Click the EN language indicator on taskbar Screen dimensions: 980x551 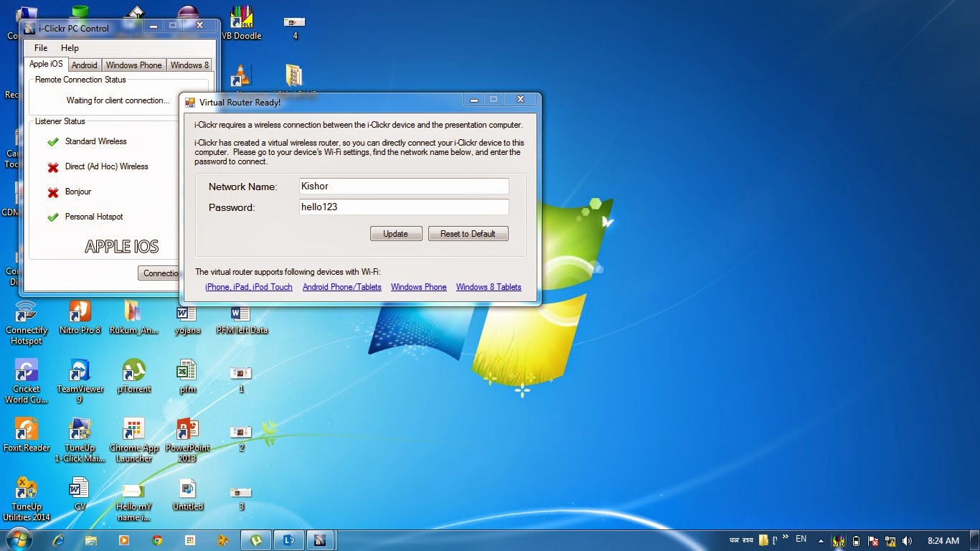pos(801,539)
